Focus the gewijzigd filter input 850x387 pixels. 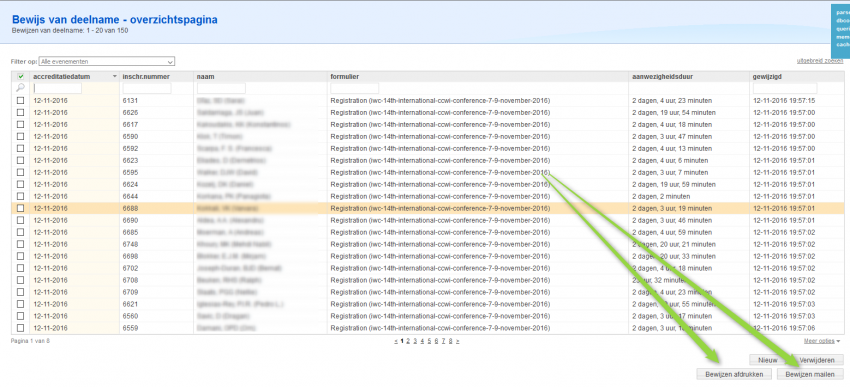click(x=785, y=88)
